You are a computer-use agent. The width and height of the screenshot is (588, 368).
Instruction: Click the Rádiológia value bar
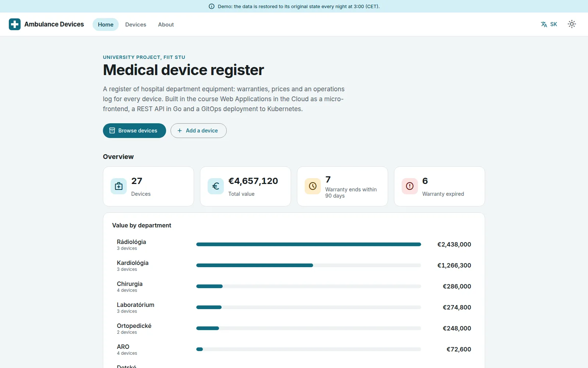pyautogui.click(x=309, y=244)
